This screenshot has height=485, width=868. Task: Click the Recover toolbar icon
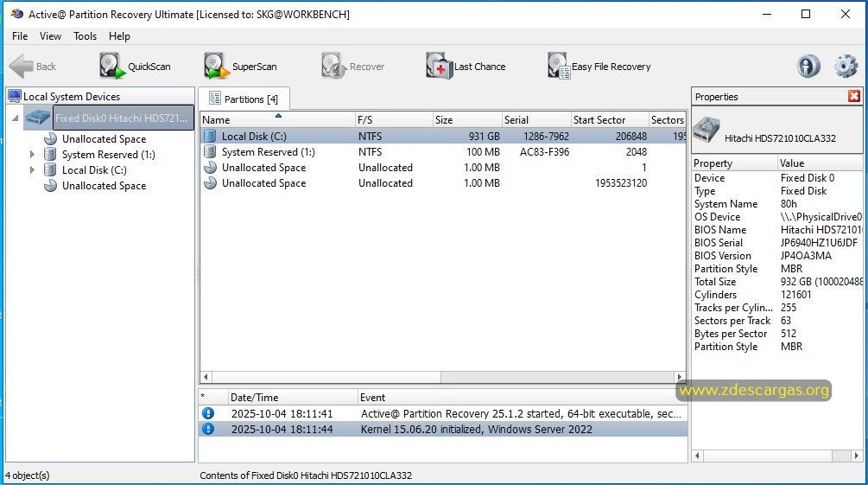pos(333,66)
